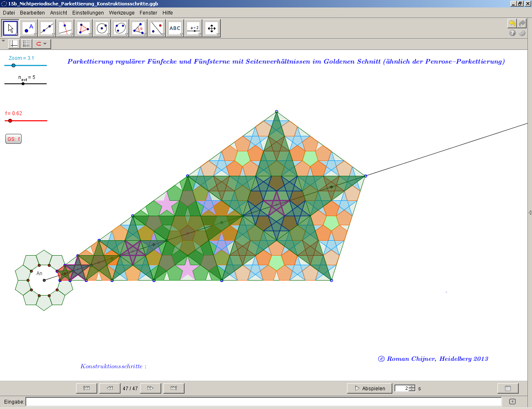
Task: Select the Angle tool
Action: [x=138, y=28]
